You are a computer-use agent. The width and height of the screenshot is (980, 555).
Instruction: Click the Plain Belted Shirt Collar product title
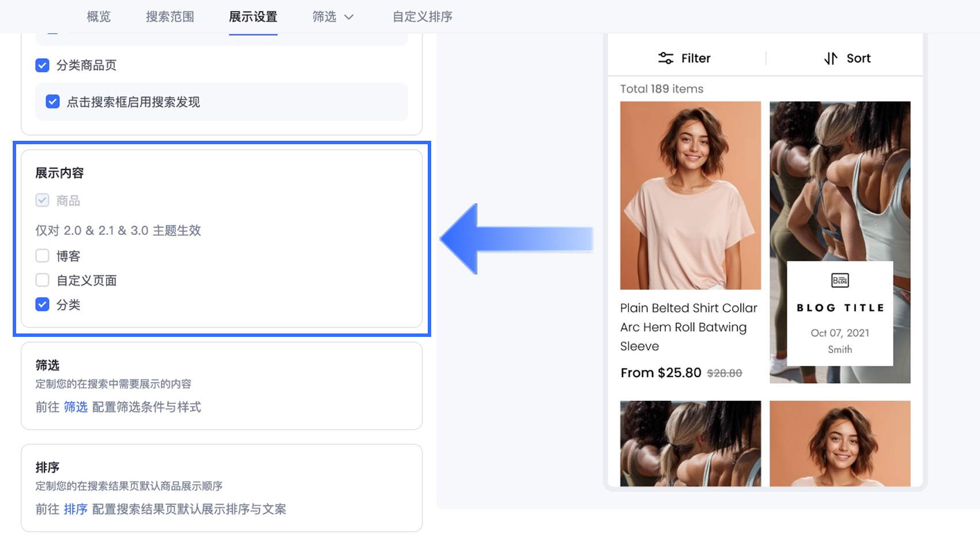tap(689, 327)
